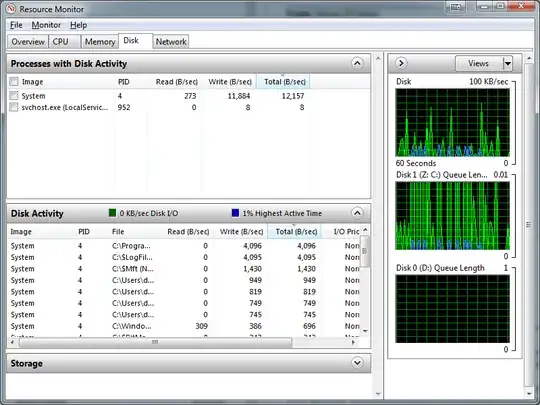Select the System row in processes list
Viewport: 540px width, 405px height.
188,96
